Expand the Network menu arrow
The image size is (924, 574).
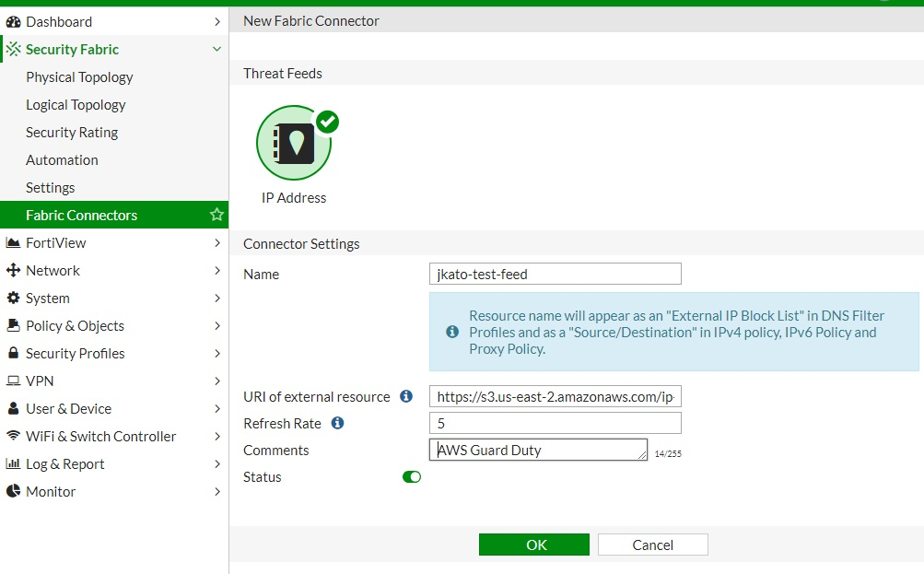coord(217,270)
